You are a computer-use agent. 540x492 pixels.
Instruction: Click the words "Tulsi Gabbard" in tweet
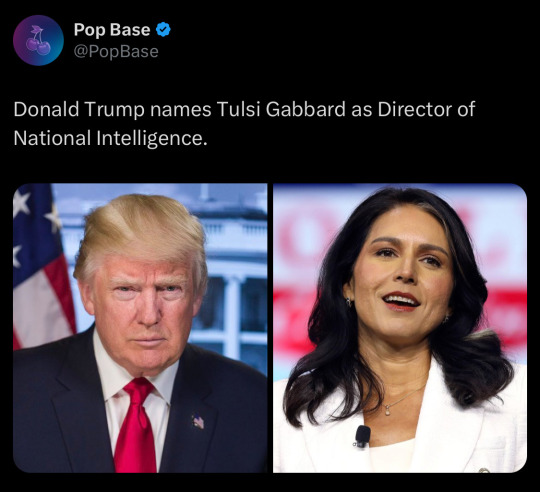coord(281,109)
